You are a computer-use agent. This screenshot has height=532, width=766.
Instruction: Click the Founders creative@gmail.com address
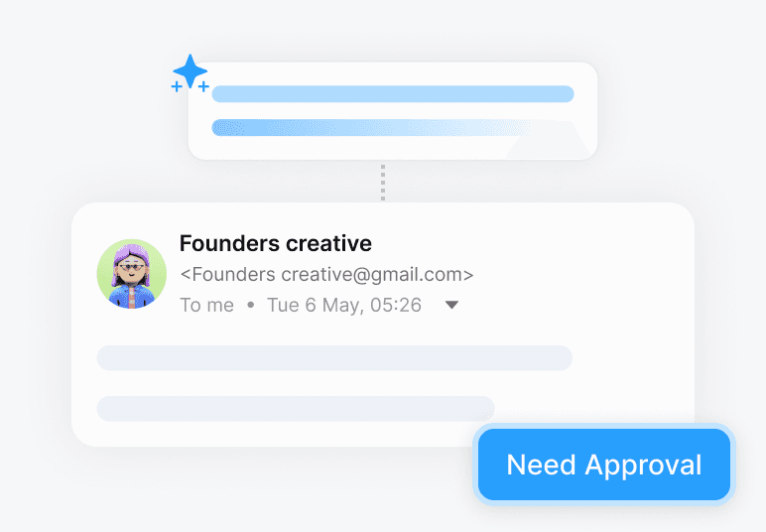(326, 275)
